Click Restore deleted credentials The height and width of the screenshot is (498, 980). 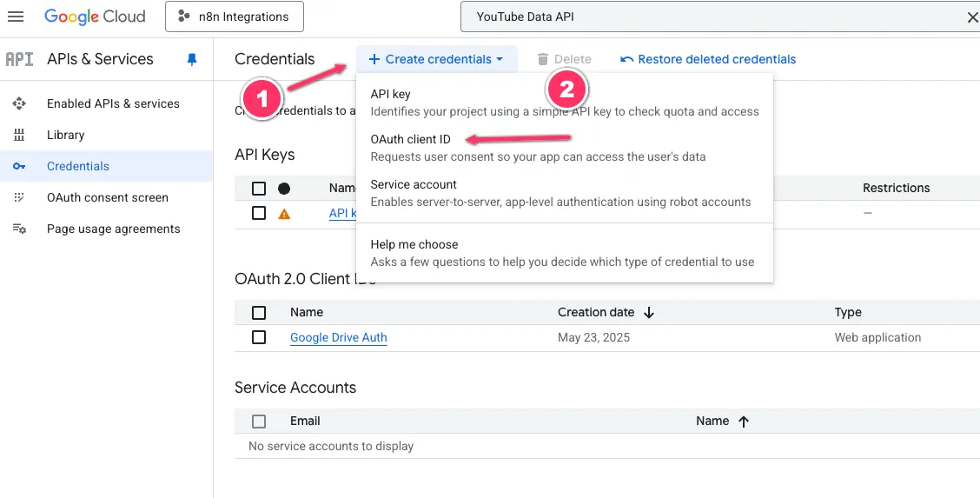pyautogui.click(x=717, y=59)
